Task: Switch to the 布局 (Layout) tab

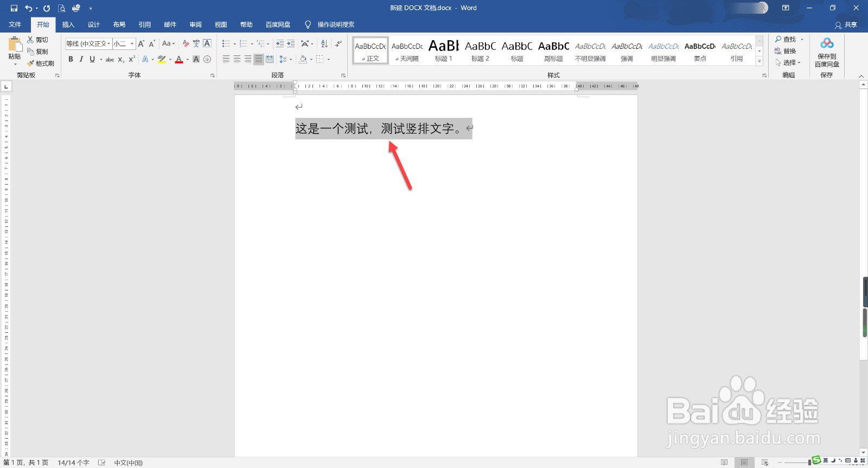Action: click(x=119, y=24)
